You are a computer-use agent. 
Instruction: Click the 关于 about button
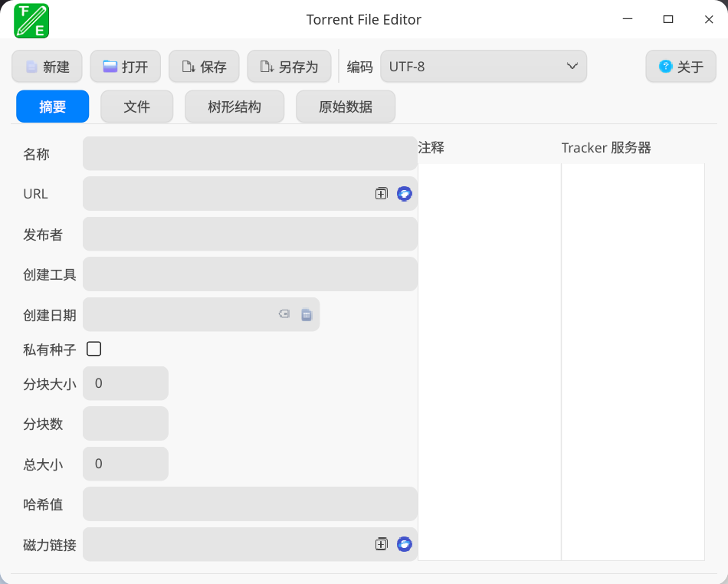tap(680, 67)
